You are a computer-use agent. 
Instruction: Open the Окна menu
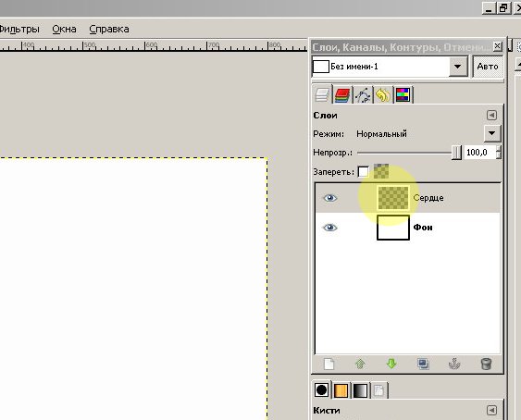pyautogui.click(x=64, y=29)
